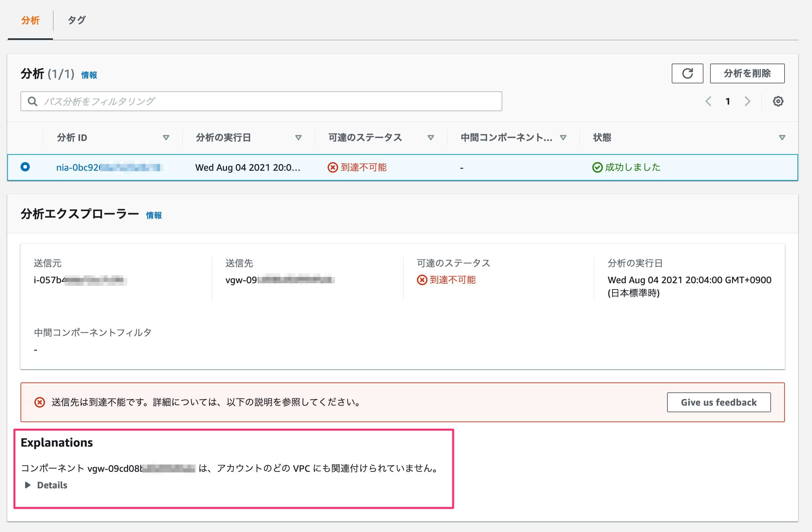Open the nia-0bc92 analysis ID link

tap(78, 167)
